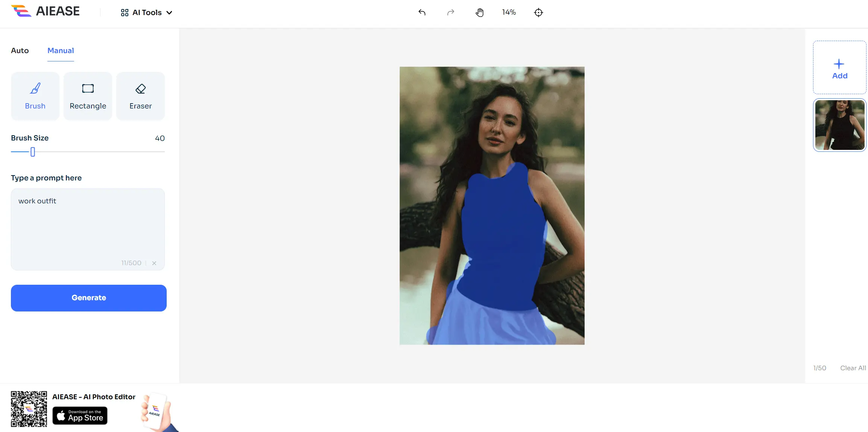This screenshot has height=432, width=868.
Task: Click the Add image button
Action: (x=839, y=67)
